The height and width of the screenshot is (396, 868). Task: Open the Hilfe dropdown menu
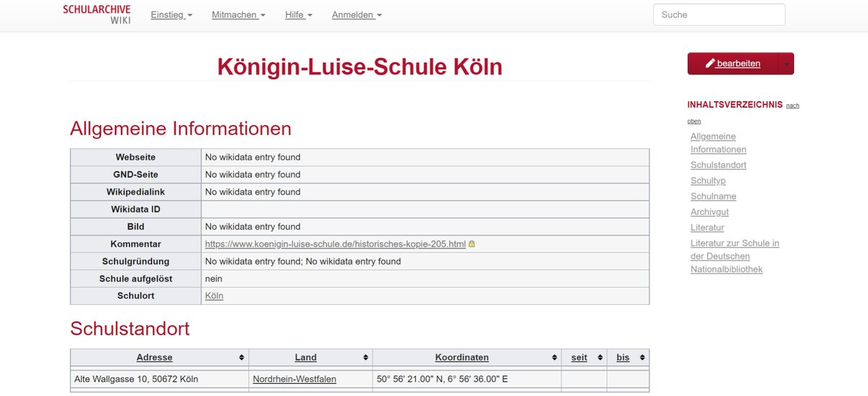(299, 14)
